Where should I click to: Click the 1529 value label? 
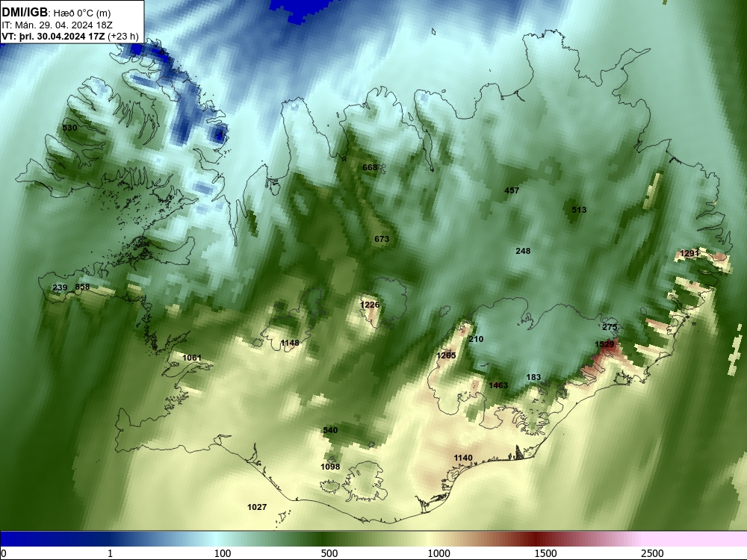pyautogui.click(x=604, y=343)
